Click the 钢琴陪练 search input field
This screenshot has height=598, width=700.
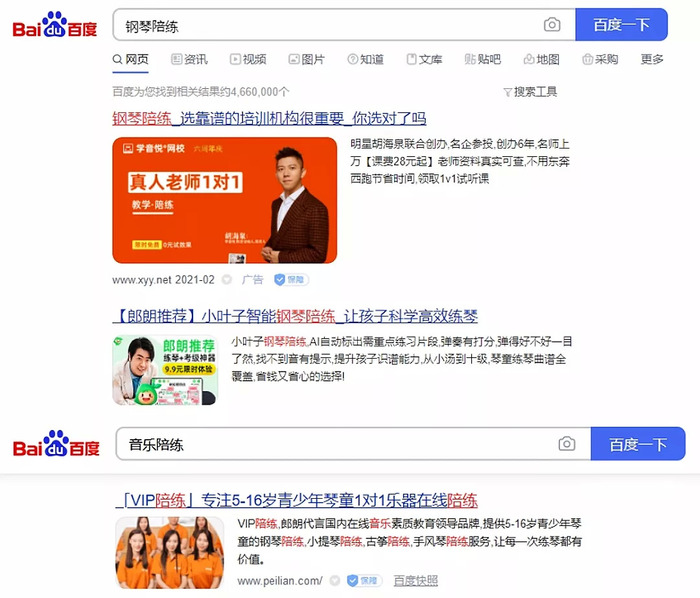(x=328, y=25)
